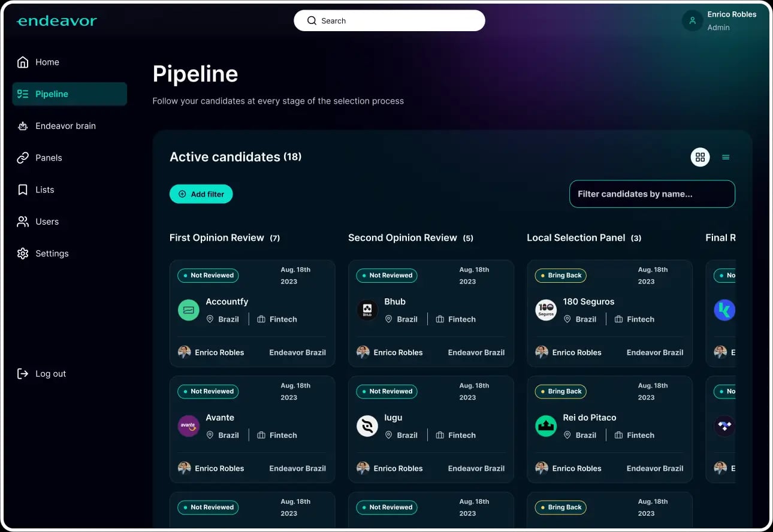Click the search magnifier icon
The width and height of the screenshot is (773, 532).
pyautogui.click(x=312, y=20)
